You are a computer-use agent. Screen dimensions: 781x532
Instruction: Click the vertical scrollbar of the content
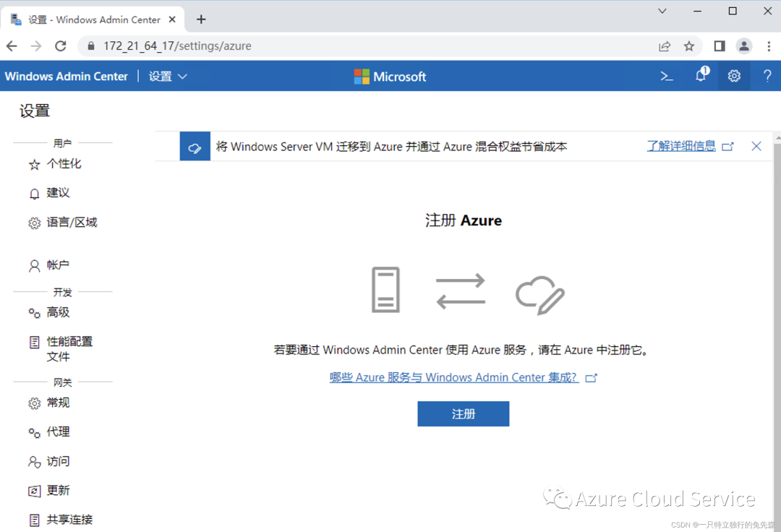point(777,333)
